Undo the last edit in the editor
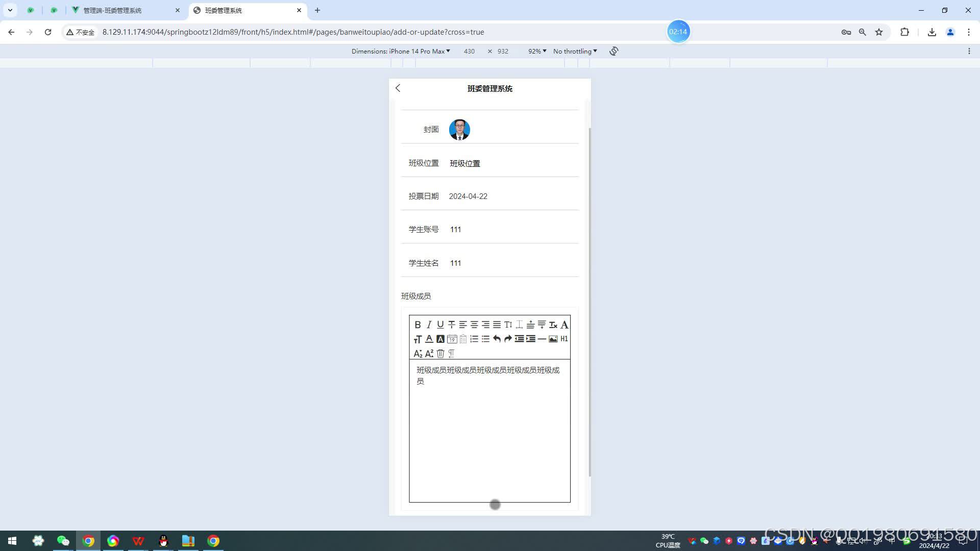The height and width of the screenshot is (551, 980). (x=497, y=338)
